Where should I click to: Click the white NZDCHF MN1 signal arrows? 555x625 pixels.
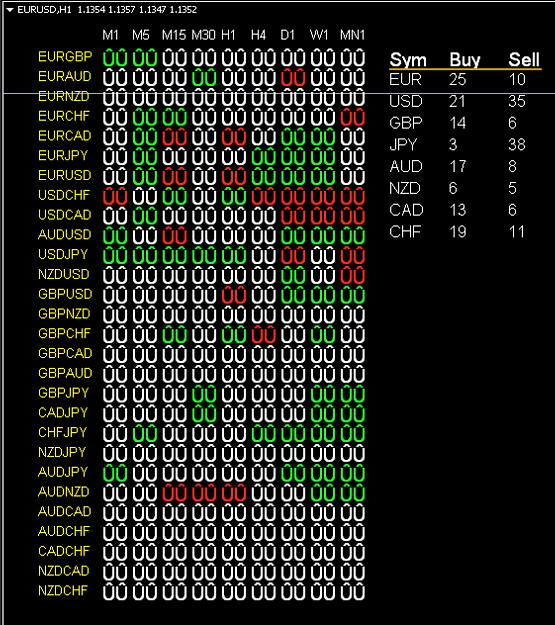click(x=352, y=592)
